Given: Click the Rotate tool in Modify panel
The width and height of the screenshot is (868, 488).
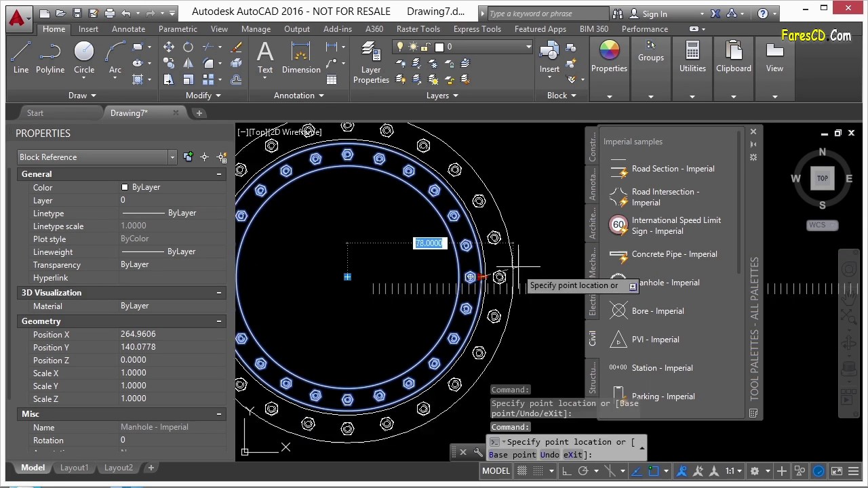Looking at the screenshot, I should (188, 47).
